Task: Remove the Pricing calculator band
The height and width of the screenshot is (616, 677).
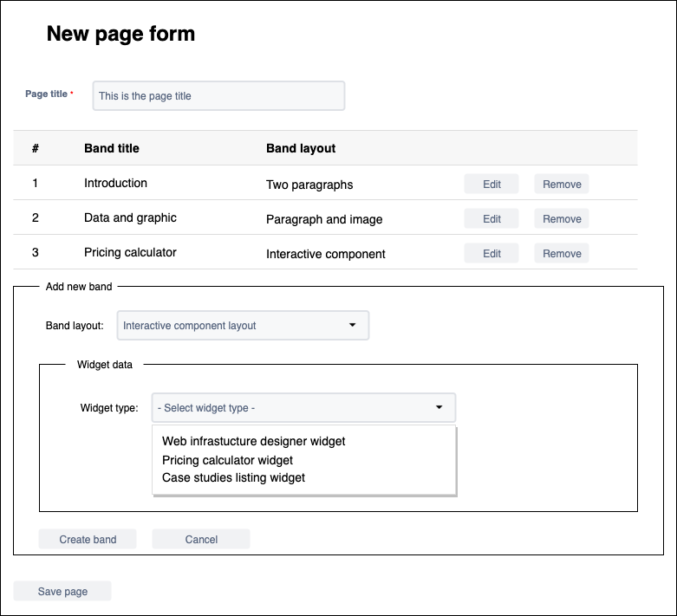Action: pos(562,253)
